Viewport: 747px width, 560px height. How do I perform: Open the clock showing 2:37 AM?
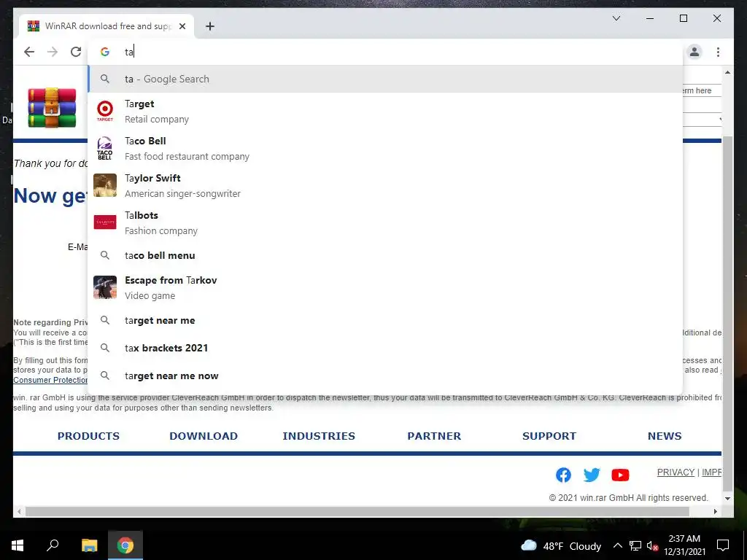click(x=684, y=545)
